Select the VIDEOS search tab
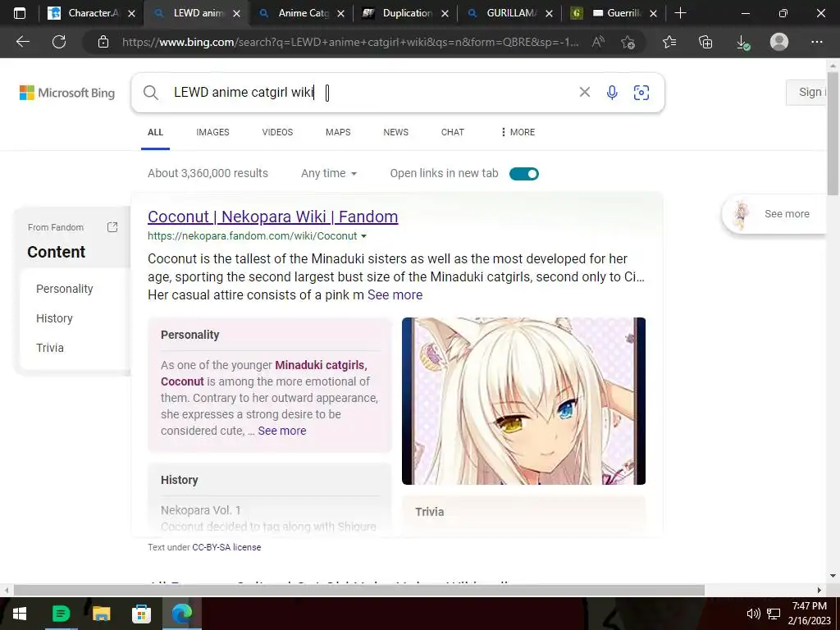Image resolution: width=840 pixels, height=630 pixels. coord(277,132)
